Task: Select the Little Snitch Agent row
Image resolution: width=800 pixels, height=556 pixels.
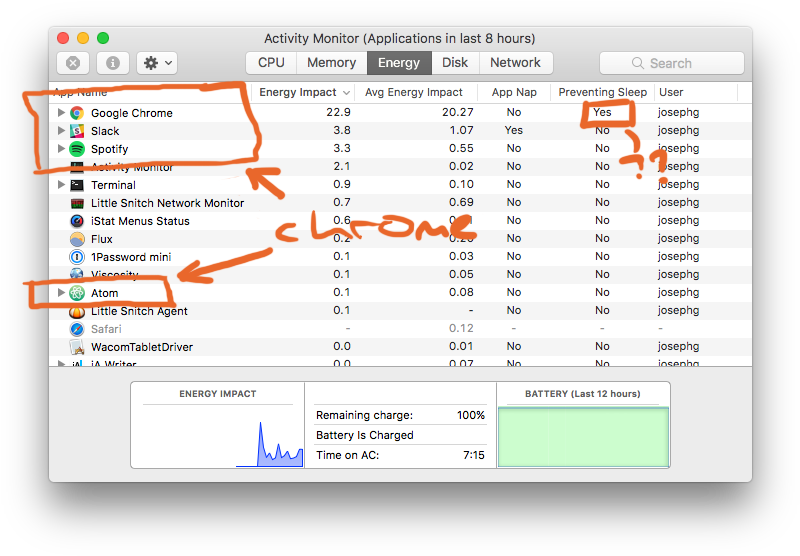Action: (400, 311)
